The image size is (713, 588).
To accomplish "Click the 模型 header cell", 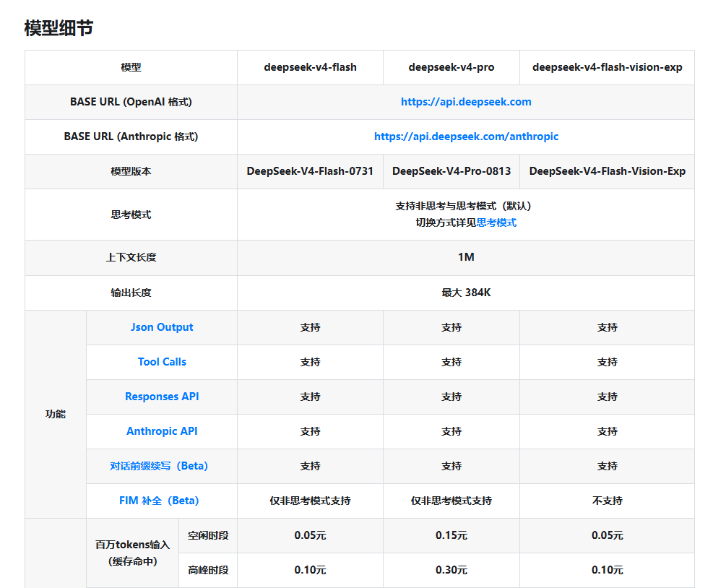I will [131, 67].
